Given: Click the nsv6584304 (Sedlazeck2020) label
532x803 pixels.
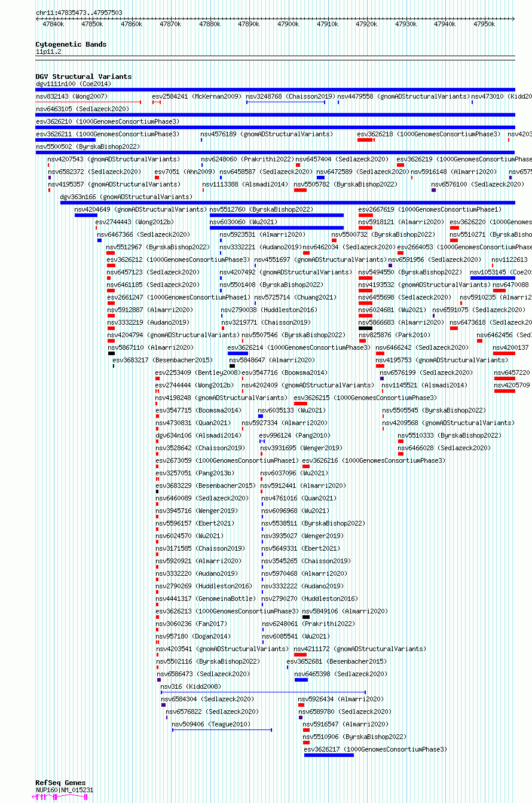Looking at the screenshot, I should pos(207,699).
